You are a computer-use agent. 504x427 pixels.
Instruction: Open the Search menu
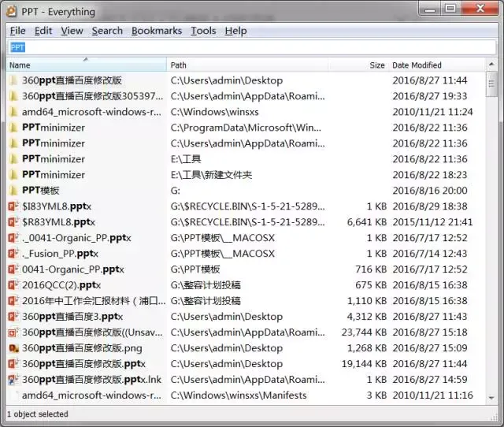click(107, 31)
